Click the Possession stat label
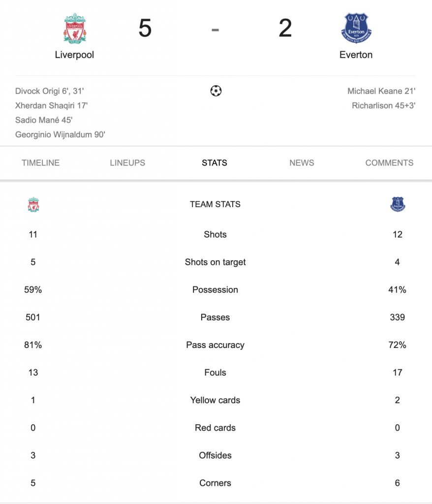This screenshot has height=504, width=432. click(x=215, y=290)
